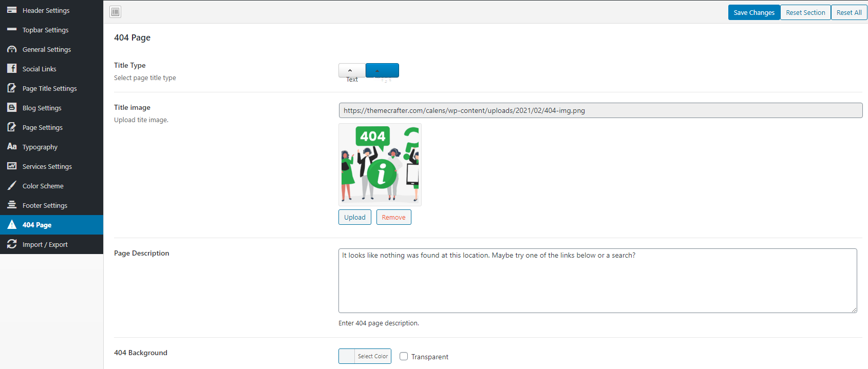
Task: Click the General Settings dashboard icon
Action: click(12, 49)
